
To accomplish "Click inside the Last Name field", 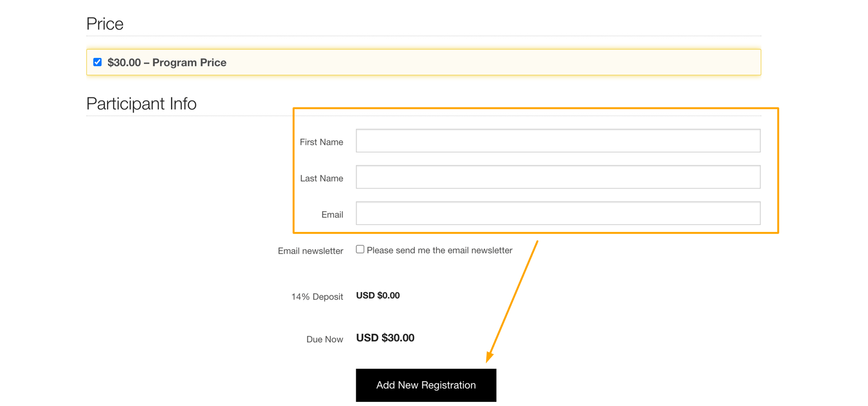I will (558, 177).
